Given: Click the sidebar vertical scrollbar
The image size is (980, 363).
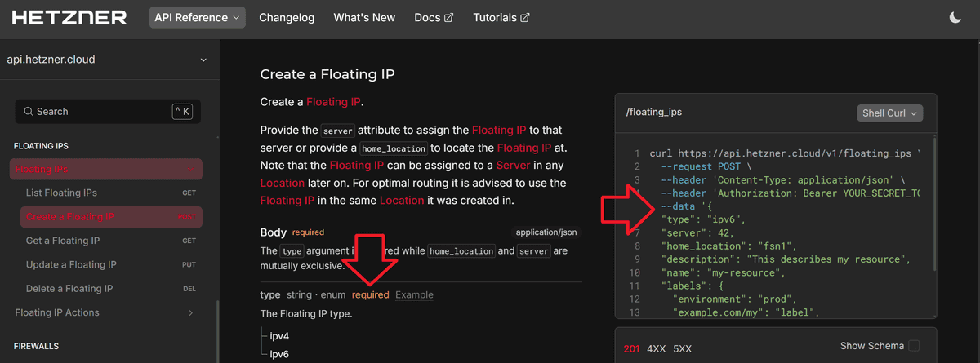Looking at the screenshot, I should 216,330.
